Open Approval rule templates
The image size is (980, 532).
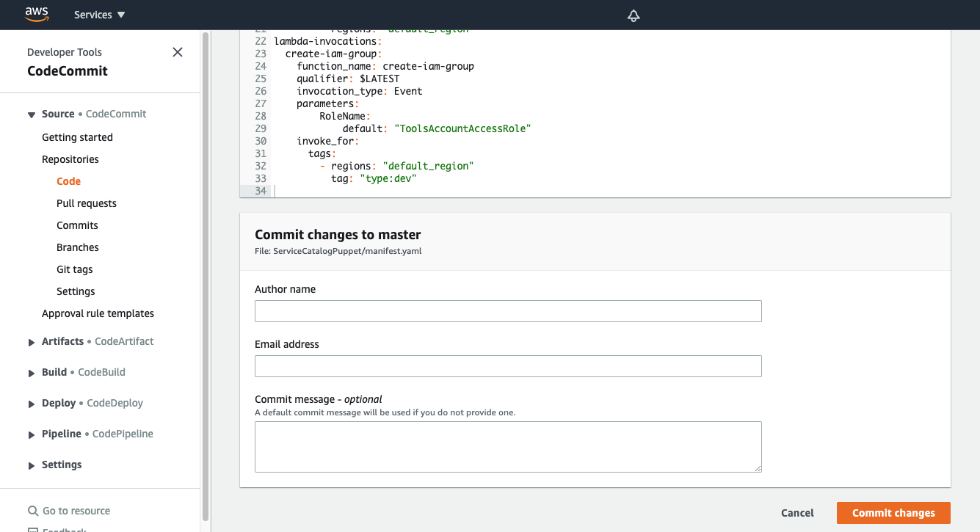98,313
